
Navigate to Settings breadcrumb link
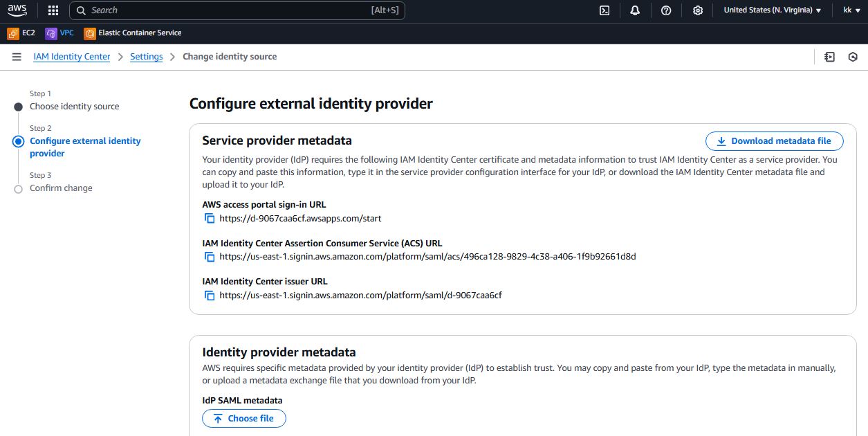147,57
